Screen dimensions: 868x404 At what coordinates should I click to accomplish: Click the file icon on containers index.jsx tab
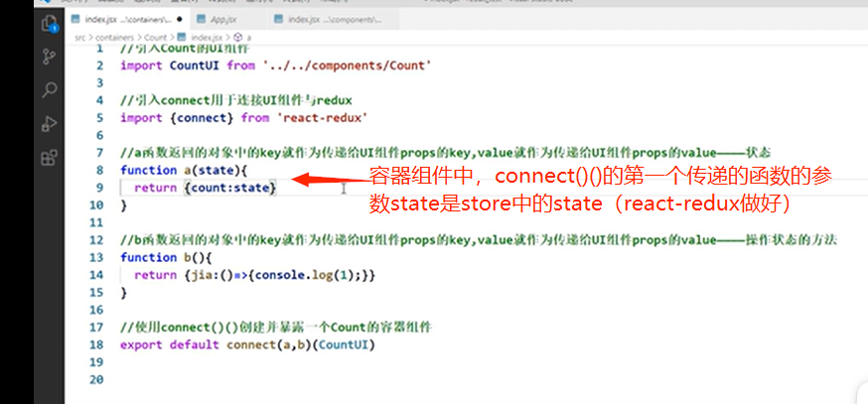click(75, 20)
